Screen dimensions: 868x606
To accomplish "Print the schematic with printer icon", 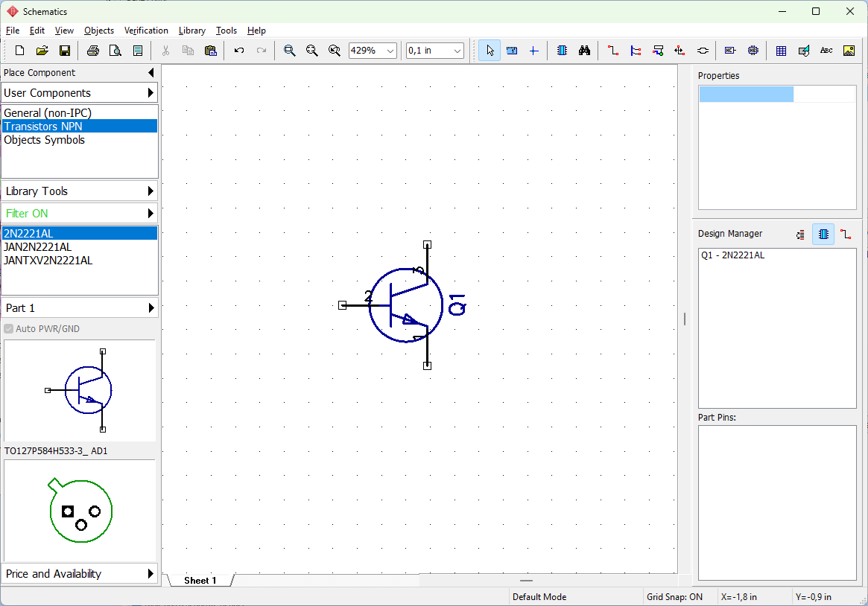I will coord(93,51).
